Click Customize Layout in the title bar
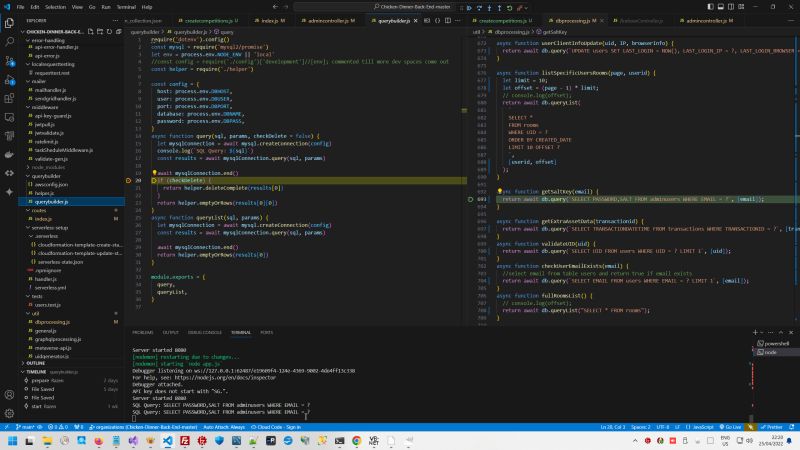The width and height of the screenshot is (800, 450). (x=741, y=7)
